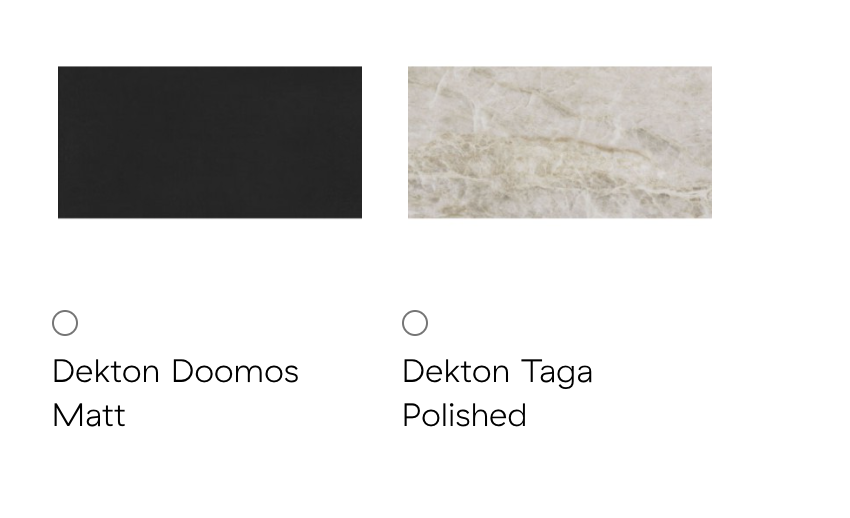Click the word "Matt" under Doomos
The image size is (850, 518).
click(89, 416)
